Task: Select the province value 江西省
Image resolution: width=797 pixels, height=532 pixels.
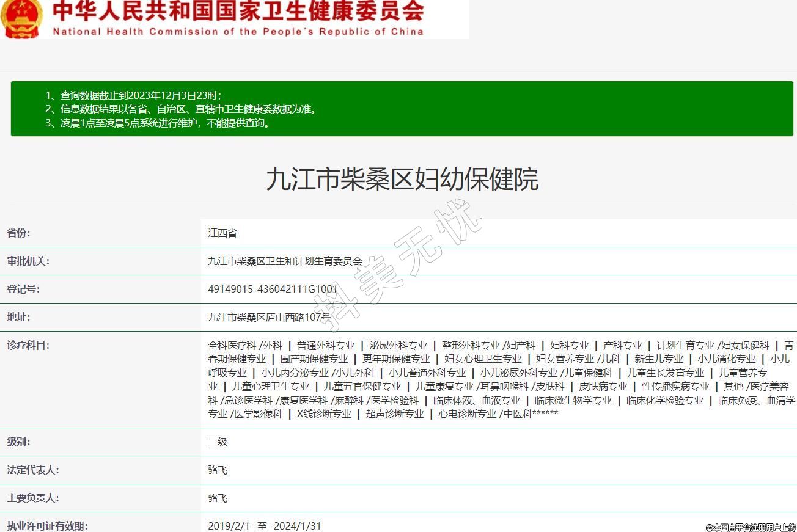Action: [222, 233]
